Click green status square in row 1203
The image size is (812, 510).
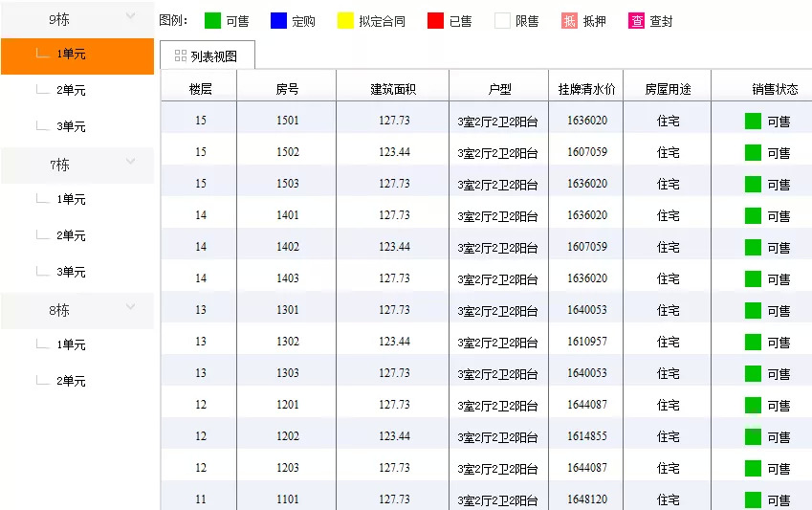click(753, 469)
